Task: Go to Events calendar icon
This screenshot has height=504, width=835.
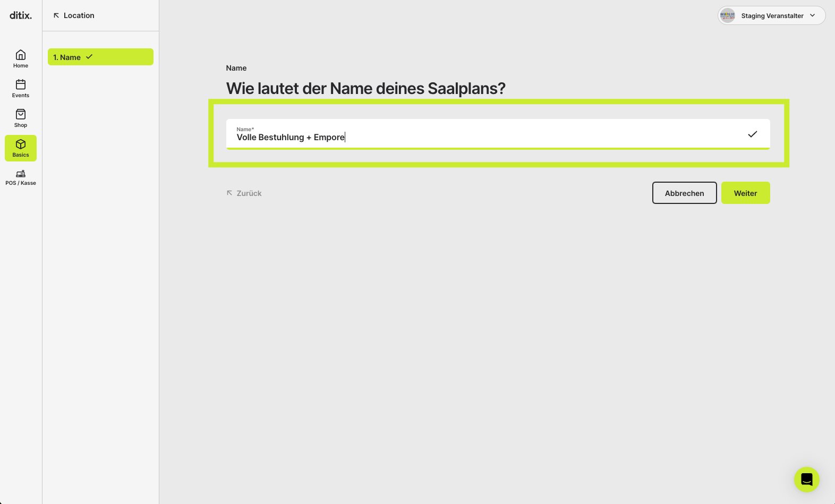Action: (21, 84)
